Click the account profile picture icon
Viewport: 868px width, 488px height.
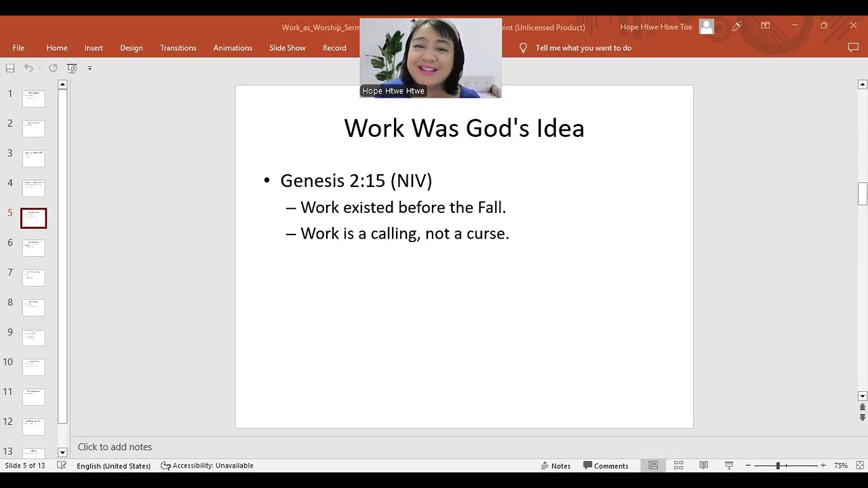pos(707,26)
